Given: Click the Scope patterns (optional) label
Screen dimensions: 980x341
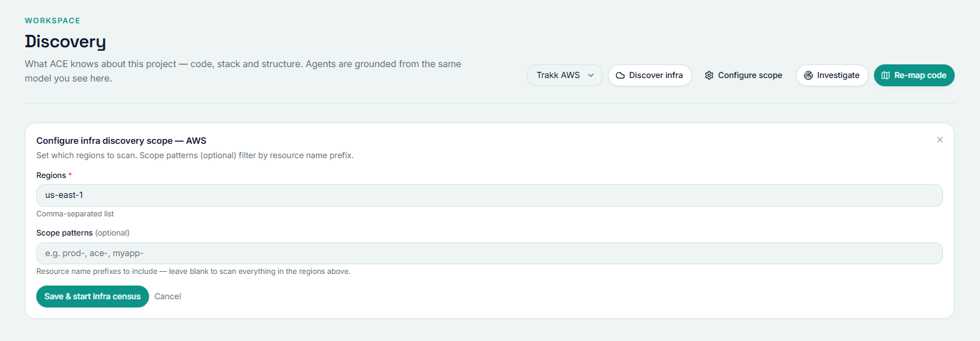Looking at the screenshot, I should pos(83,233).
